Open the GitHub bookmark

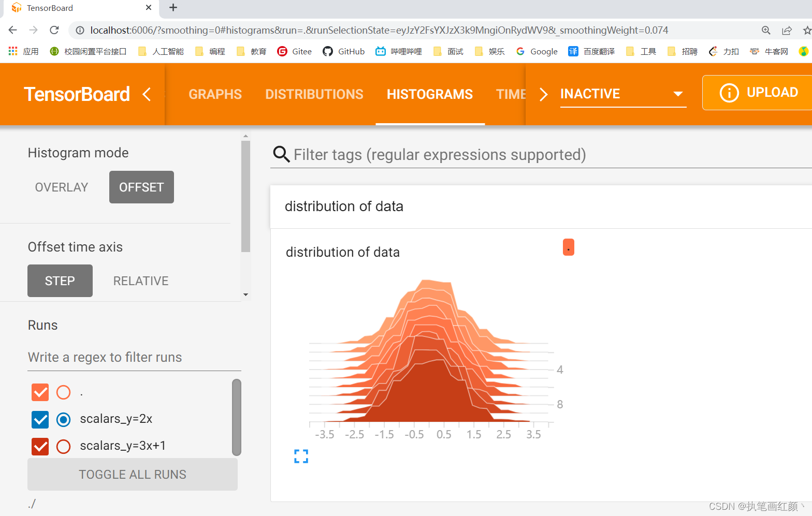pos(344,51)
